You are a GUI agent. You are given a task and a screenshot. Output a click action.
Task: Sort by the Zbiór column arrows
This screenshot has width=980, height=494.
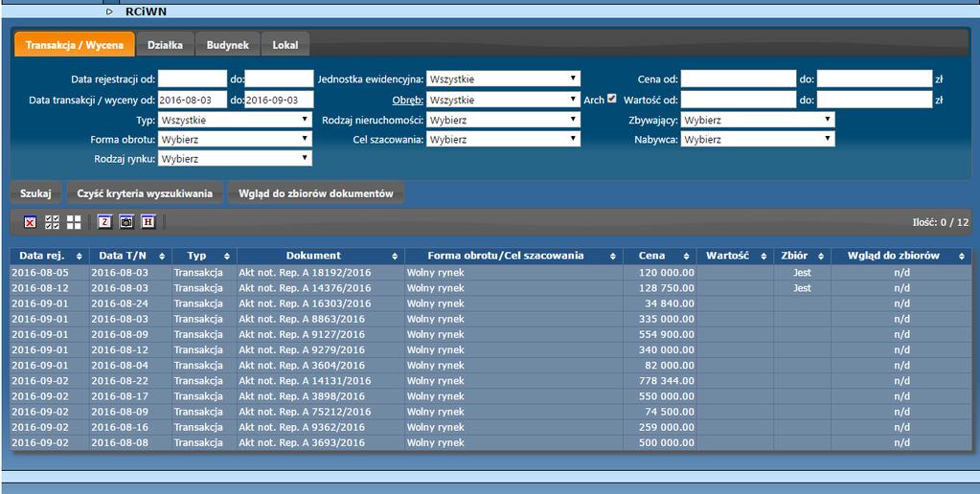click(x=821, y=256)
